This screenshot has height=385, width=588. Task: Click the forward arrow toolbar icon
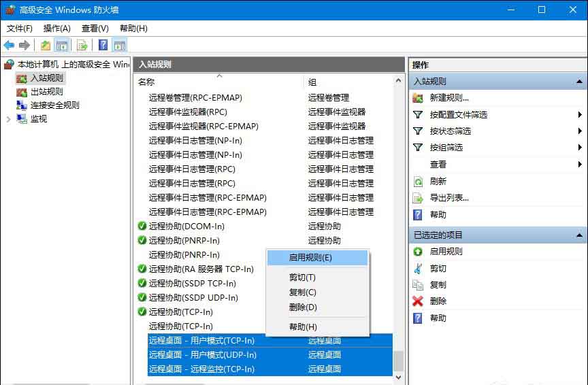pos(24,46)
